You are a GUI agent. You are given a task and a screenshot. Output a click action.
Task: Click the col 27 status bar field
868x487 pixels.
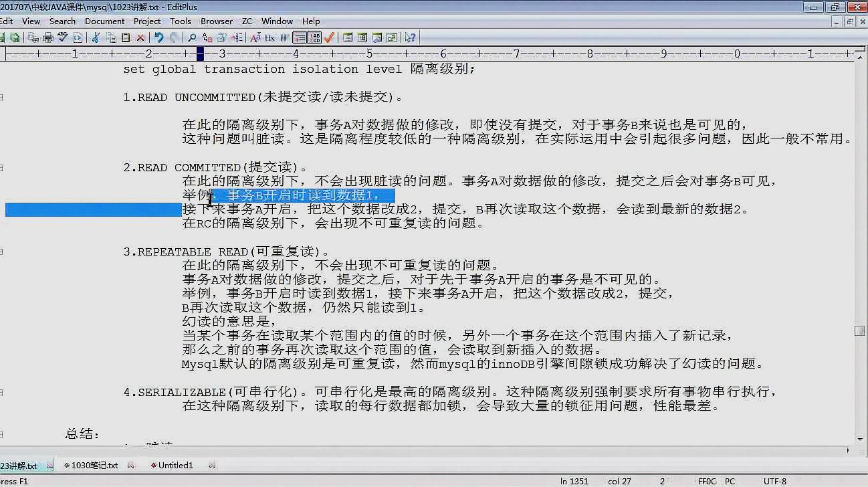619,481
